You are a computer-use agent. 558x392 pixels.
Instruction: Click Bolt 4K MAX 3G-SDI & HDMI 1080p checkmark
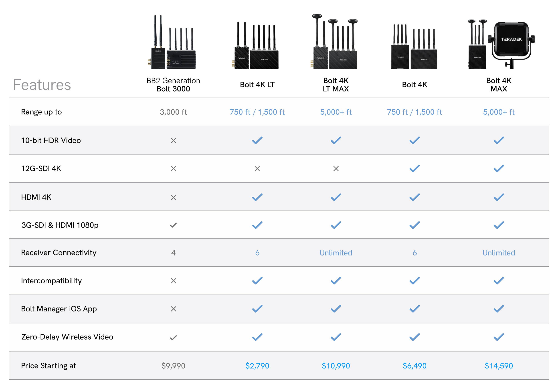[x=499, y=225]
